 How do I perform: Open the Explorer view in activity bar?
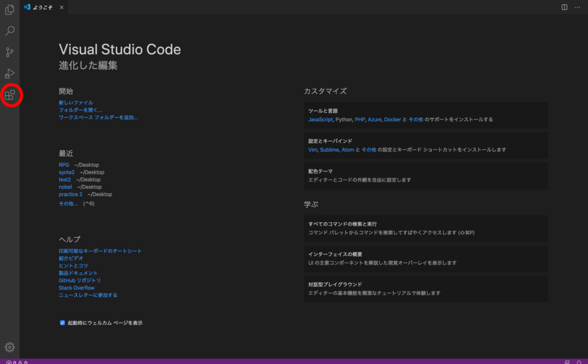coord(10,9)
